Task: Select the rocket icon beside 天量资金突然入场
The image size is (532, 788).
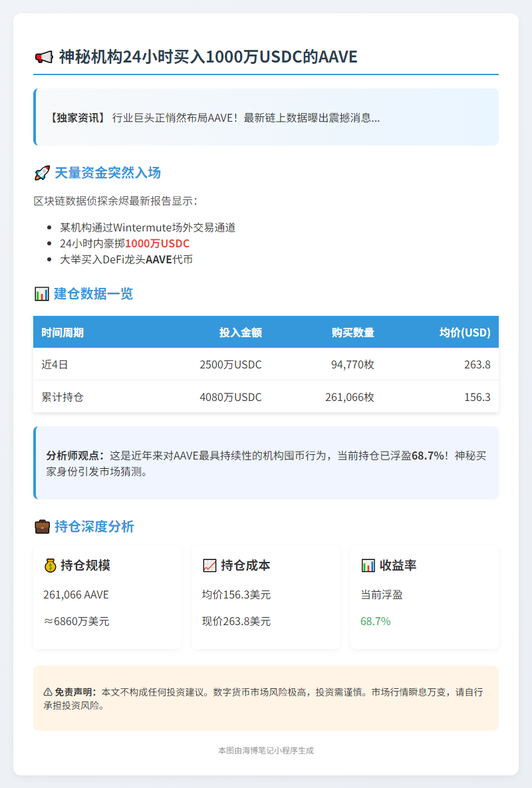Action: click(42, 172)
